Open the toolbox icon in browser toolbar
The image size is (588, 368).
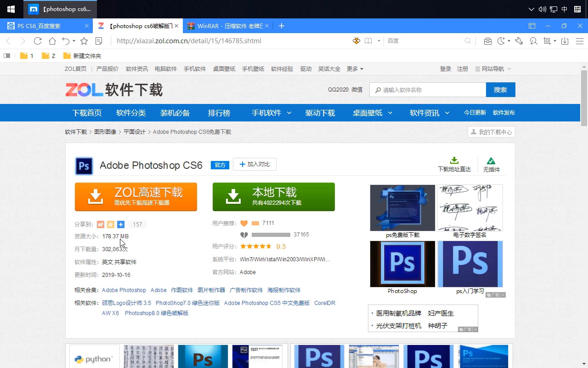[x=488, y=41]
